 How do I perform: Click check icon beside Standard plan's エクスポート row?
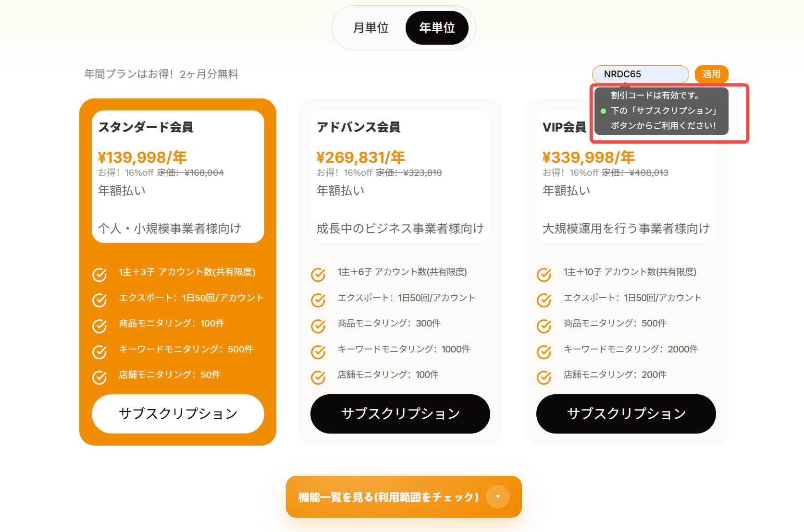tap(99, 300)
